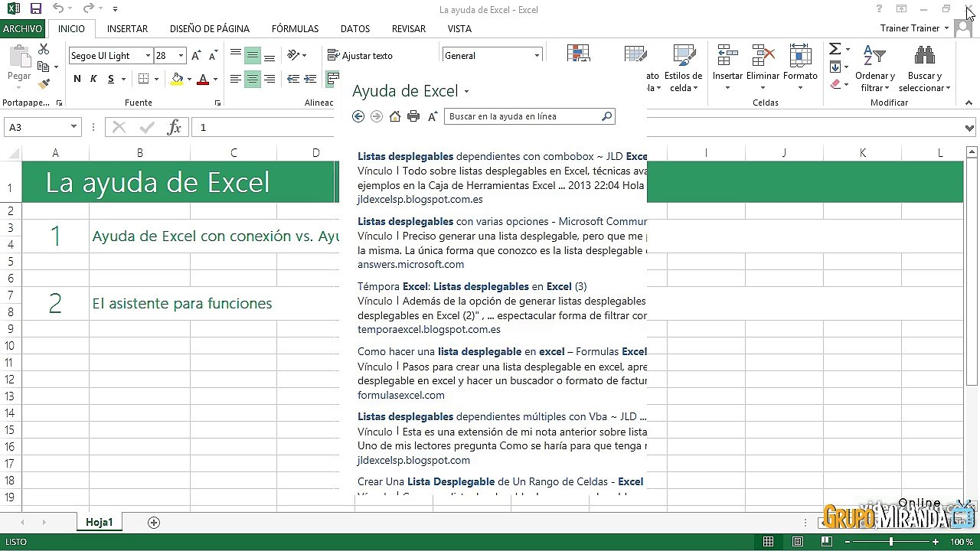
Task: Toggle Negrita bold N button
Action: [77, 79]
